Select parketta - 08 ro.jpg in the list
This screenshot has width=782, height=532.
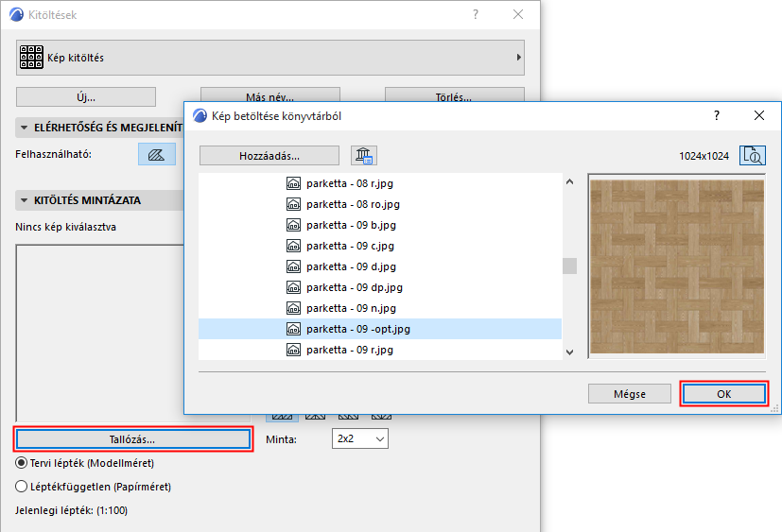(380, 204)
